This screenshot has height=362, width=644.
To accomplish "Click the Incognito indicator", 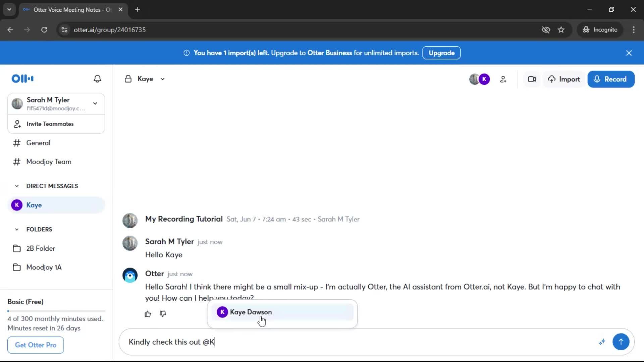I will click(x=600, y=30).
